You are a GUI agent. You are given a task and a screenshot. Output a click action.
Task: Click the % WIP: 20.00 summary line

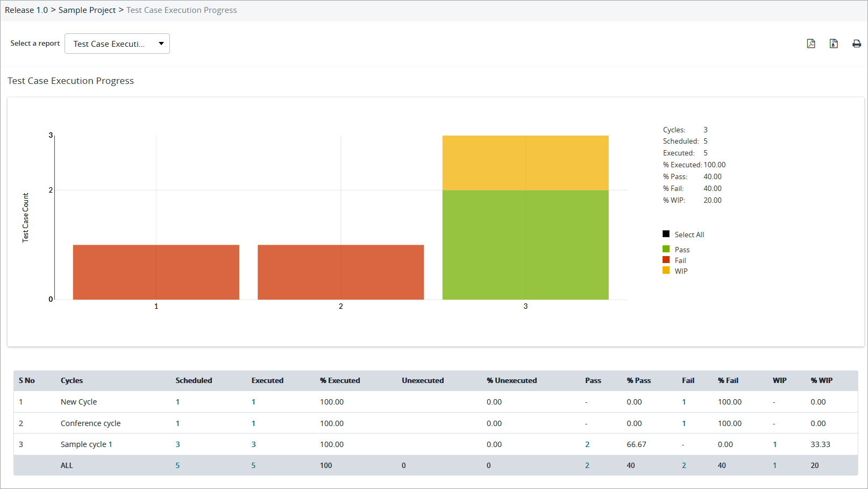[692, 200]
